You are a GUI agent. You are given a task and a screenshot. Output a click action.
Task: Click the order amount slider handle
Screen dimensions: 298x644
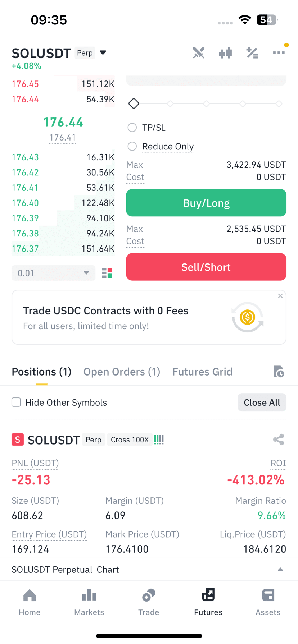point(134,103)
